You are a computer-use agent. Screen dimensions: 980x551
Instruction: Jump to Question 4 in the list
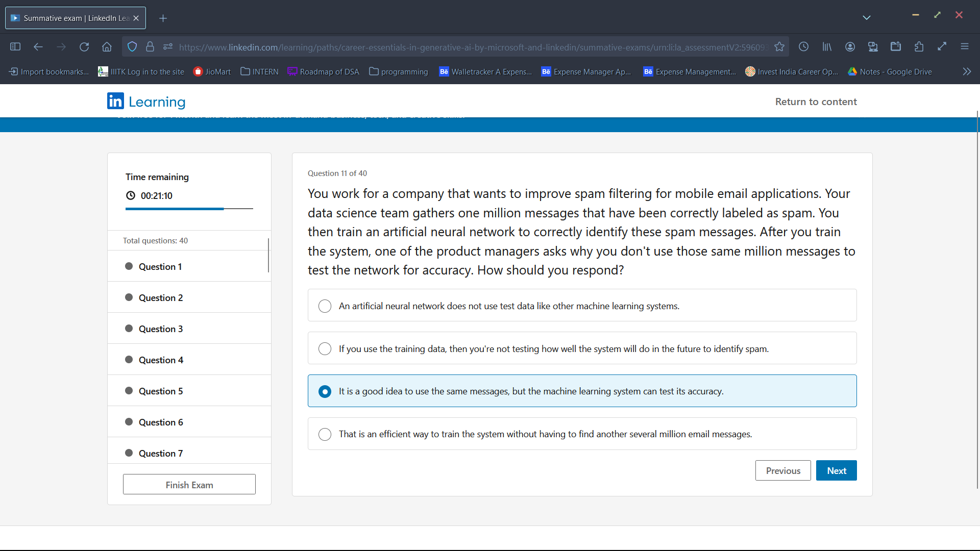(161, 360)
